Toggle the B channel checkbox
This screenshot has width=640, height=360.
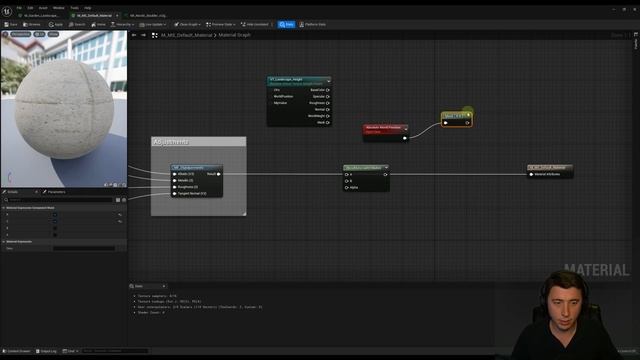coord(55,228)
